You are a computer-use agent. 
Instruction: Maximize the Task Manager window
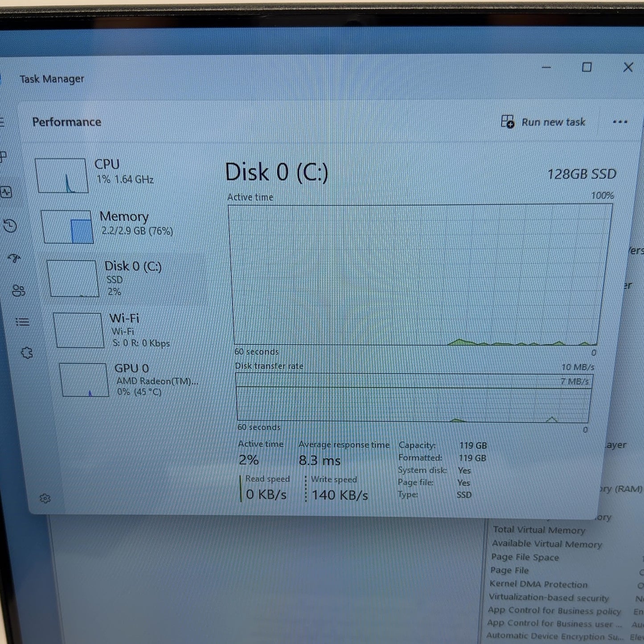pos(587,67)
